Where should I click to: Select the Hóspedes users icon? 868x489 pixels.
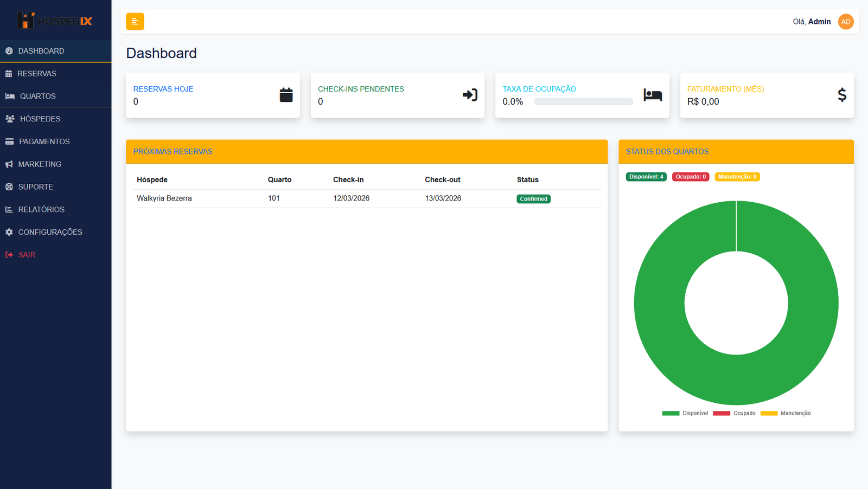(9, 119)
